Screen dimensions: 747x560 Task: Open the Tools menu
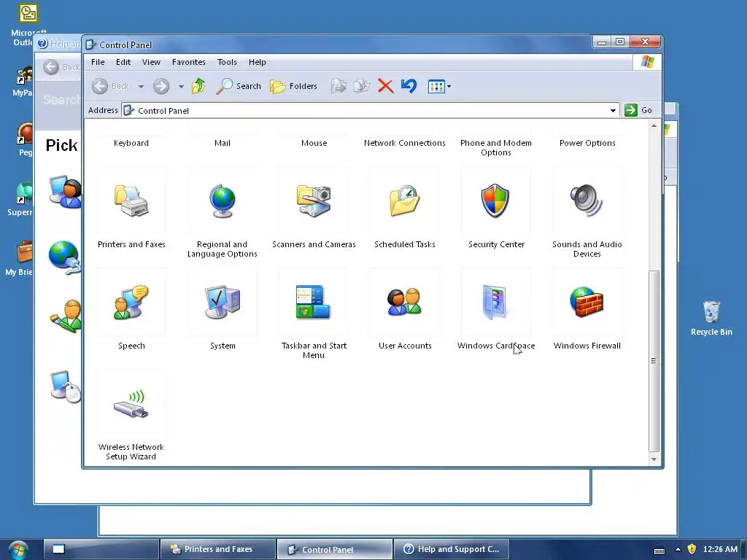click(227, 62)
